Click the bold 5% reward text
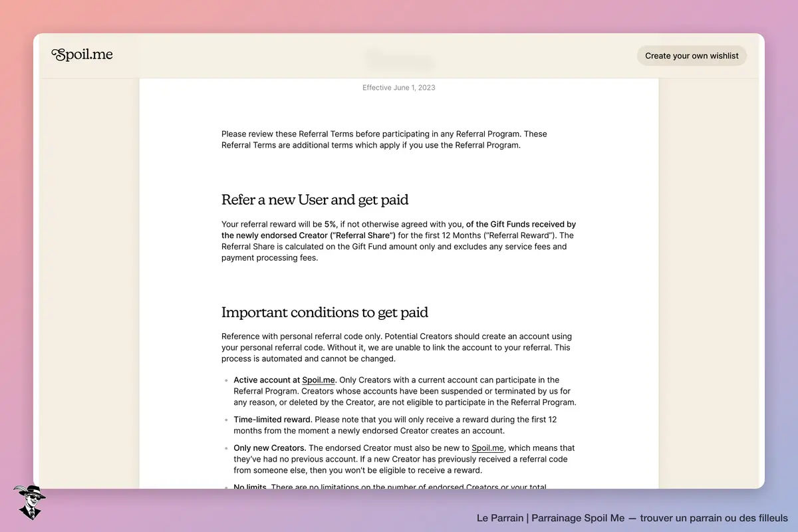 pos(330,225)
